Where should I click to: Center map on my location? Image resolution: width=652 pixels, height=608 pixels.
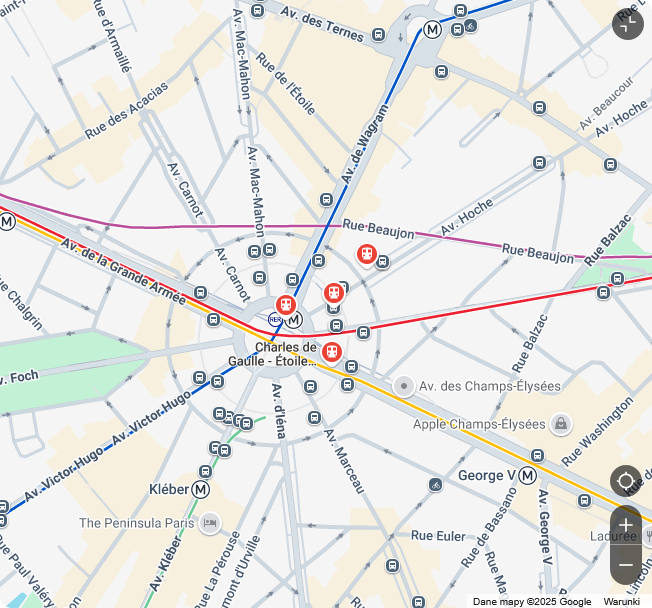point(625,481)
